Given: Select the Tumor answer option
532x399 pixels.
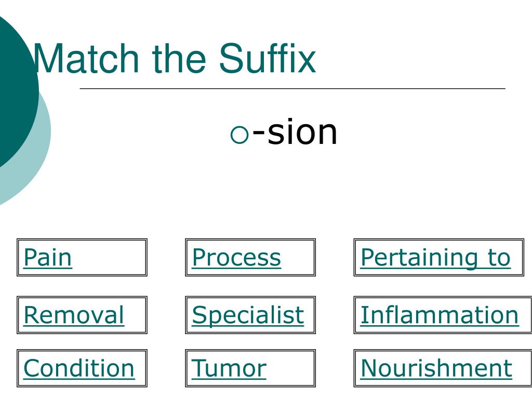Looking at the screenshot, I should point(229,368).
